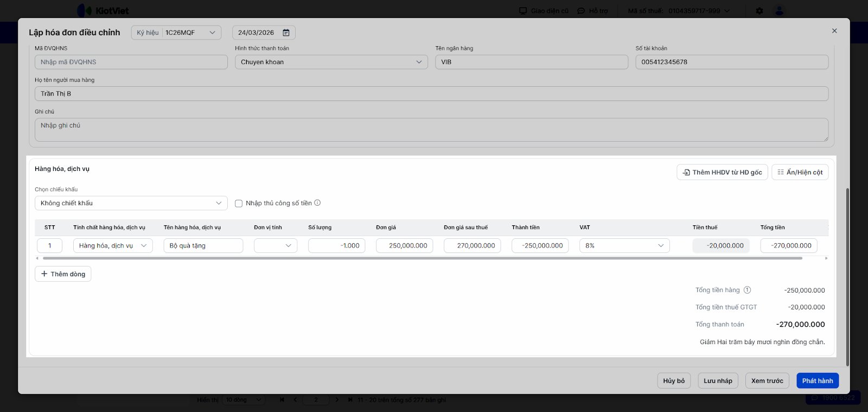
Task: Click Thêm HHDV từ HĐ gốc button
Action: (x=722, y=172)
